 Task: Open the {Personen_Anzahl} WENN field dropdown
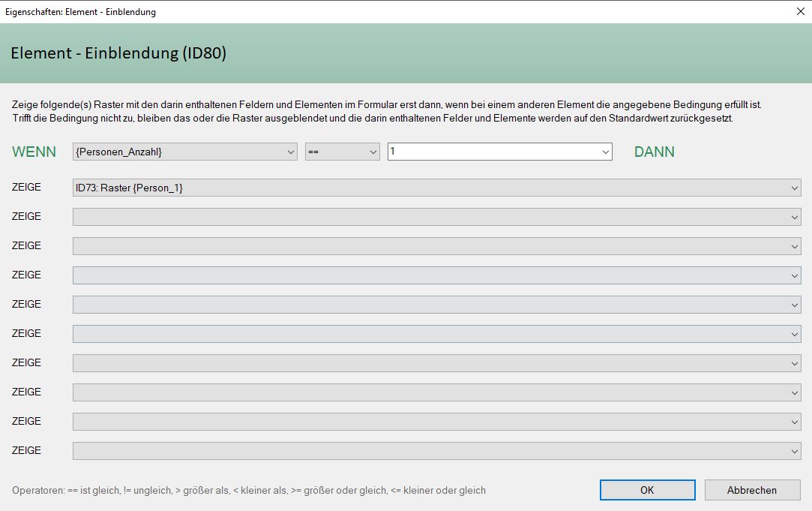click(x=185, y=152)
